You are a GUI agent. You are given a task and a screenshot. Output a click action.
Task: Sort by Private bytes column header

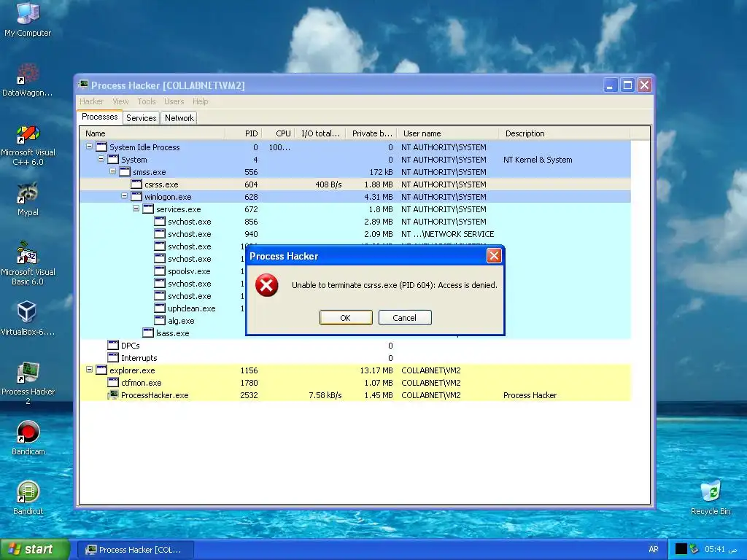371,133
